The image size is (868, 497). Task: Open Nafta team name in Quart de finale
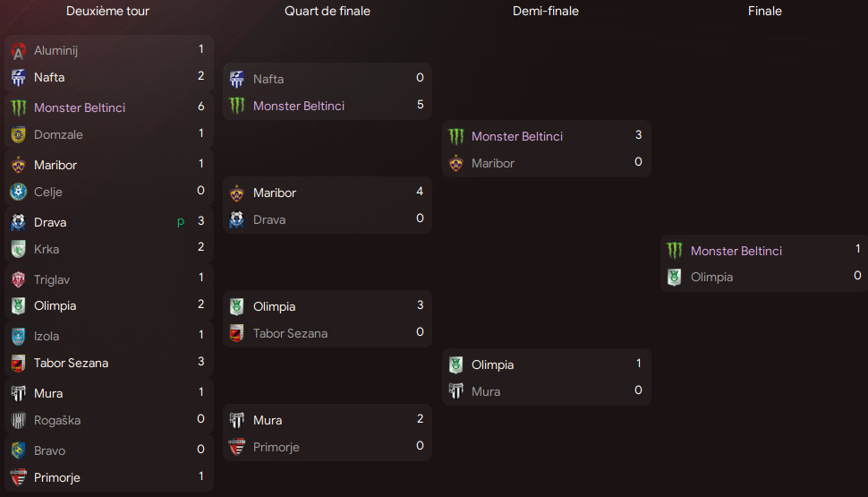[x=268, y=79]
